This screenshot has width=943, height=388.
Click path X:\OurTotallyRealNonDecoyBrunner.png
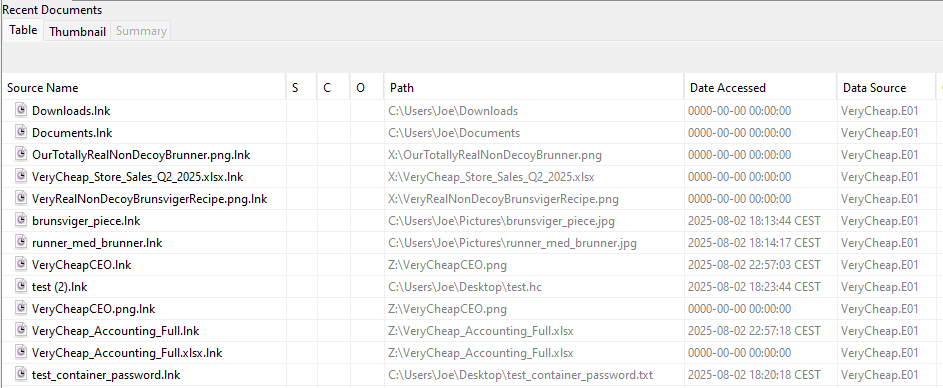[x=495, y=155]
